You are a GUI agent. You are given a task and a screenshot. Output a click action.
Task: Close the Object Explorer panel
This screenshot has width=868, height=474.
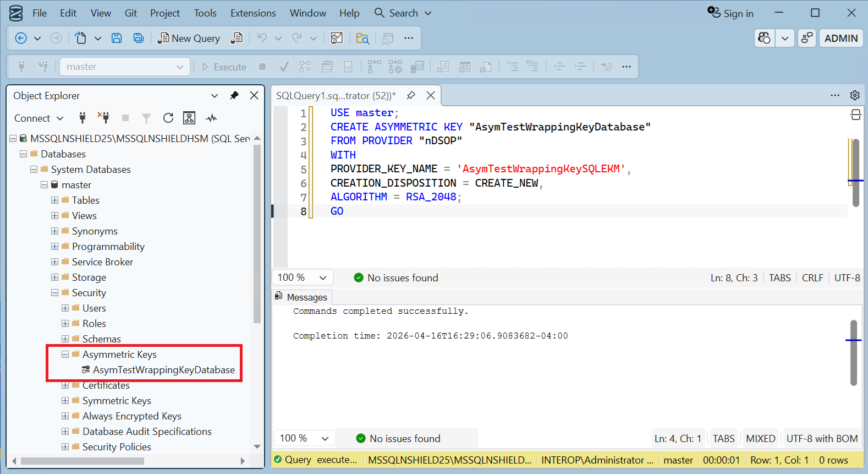click(254, 95)
